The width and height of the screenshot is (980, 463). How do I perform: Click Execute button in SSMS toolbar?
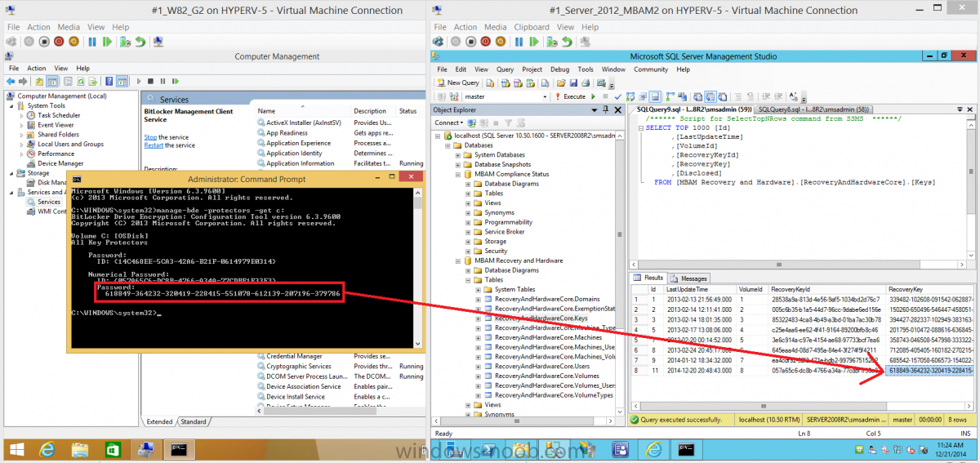pos(569,96)
